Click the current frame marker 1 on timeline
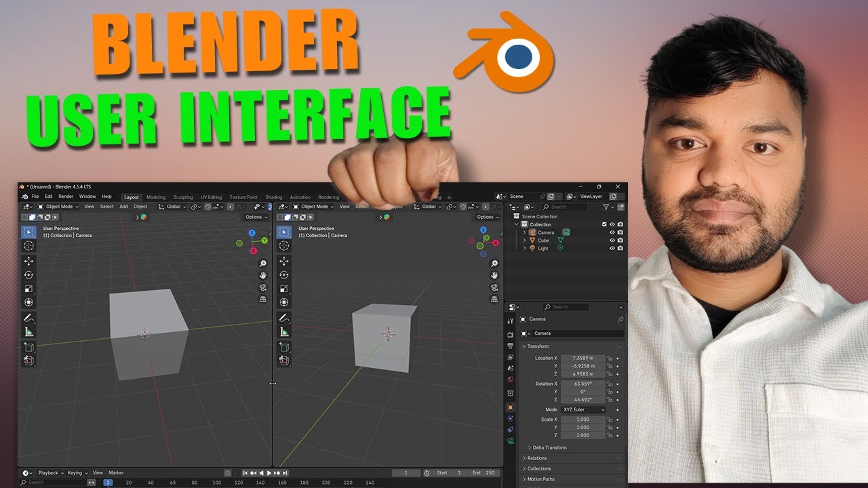This screenshot has width=868, height=488. point(108,483)
